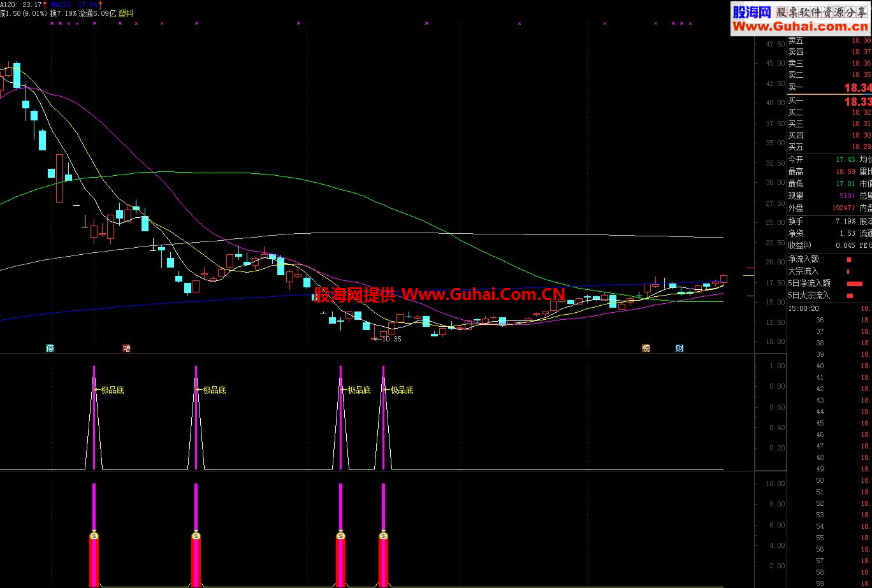
Task: Select the 卖一 18.34 ask row
Action: pyautogui.click(x=829, y=87)
